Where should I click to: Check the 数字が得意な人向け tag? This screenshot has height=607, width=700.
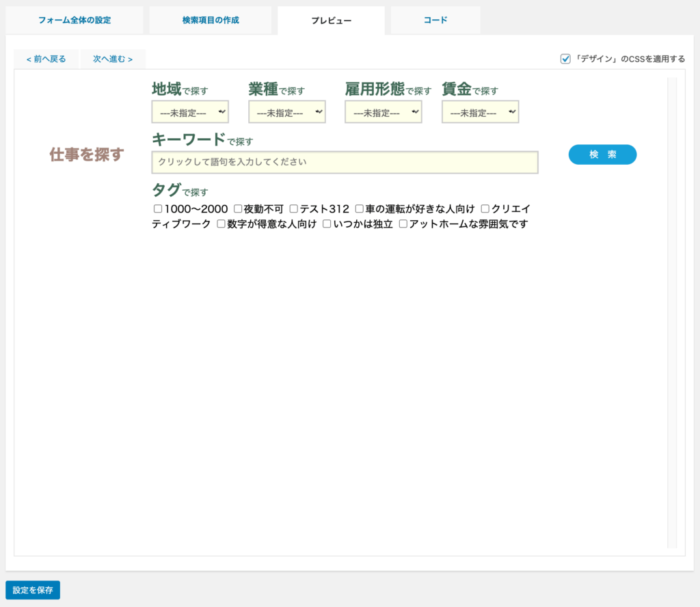pos(221,224)
